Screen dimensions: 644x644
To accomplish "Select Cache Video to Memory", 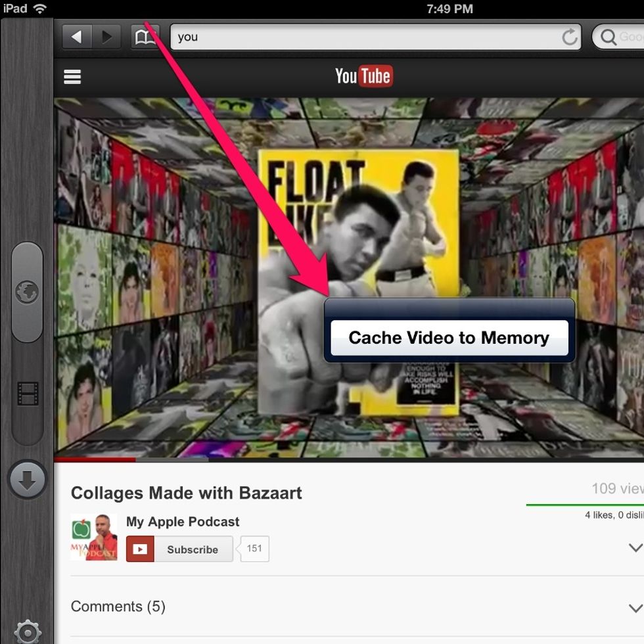I will (x=449, y=338).
